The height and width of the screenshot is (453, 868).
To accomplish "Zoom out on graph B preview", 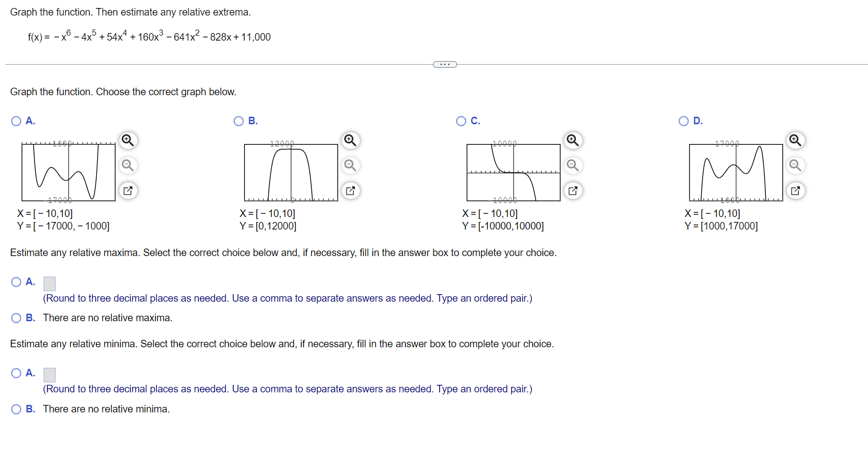I will pos(350,165).
